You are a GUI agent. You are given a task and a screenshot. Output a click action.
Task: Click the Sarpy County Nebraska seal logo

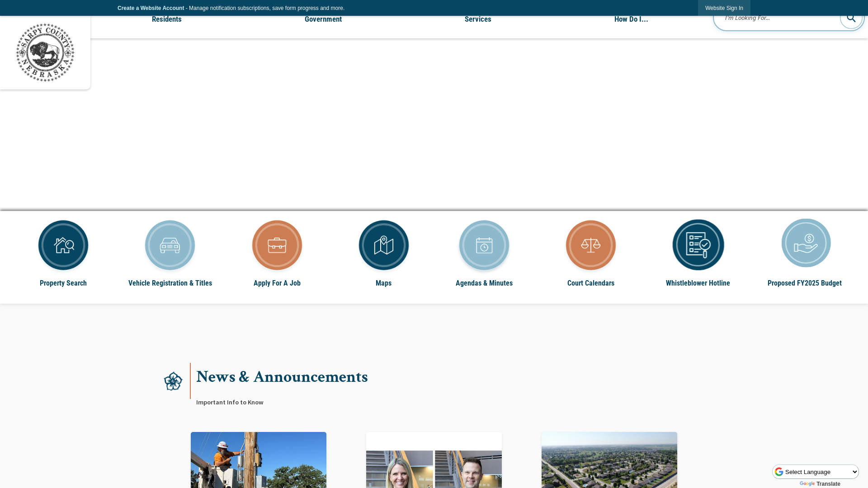(45, 52)
